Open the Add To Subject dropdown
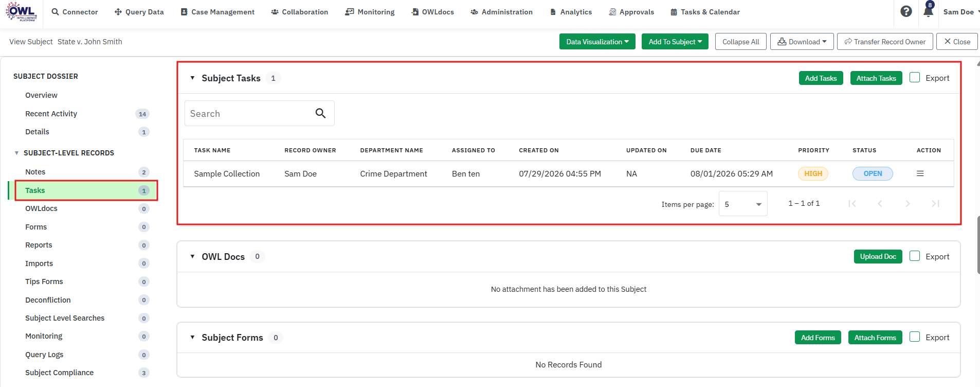The width and height of the screenshot is (980, 387). [x=675, y=42]
